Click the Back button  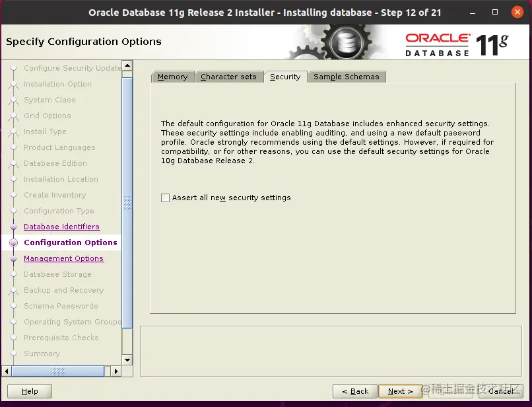(355, 391)
